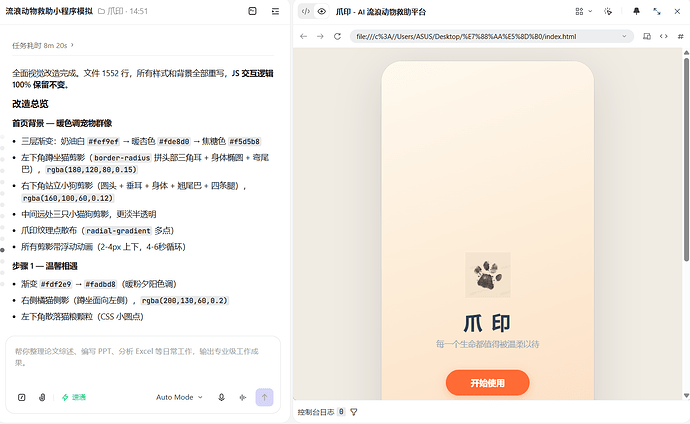Click the chat message input field
Viewport: 690px width, 424px height.
click(143, 357)
